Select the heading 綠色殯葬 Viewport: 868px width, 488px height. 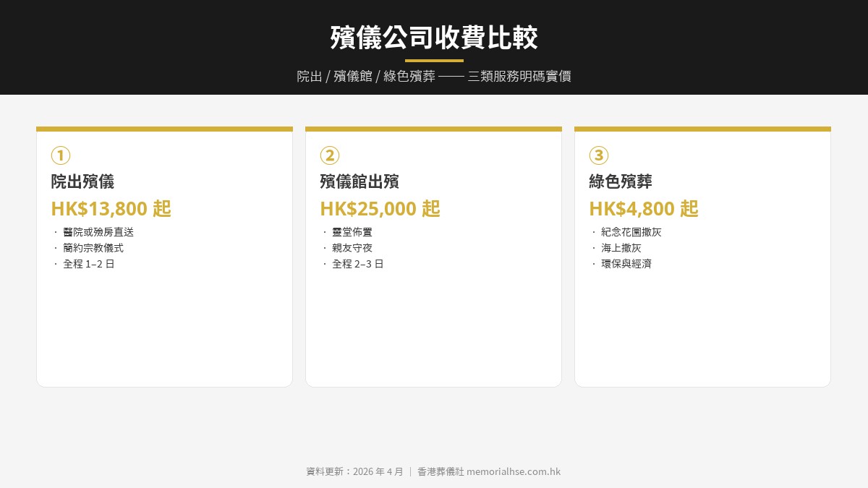click(621, 181)
